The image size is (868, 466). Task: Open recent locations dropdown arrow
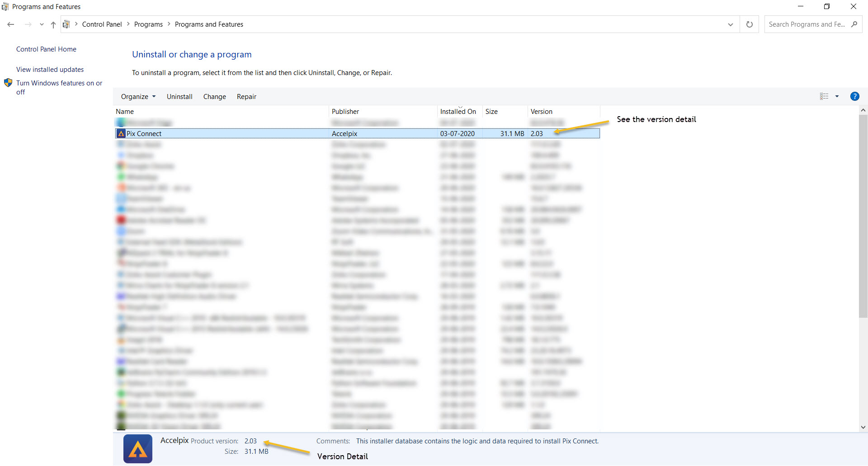pyautogui.click(x=42, y=24)
